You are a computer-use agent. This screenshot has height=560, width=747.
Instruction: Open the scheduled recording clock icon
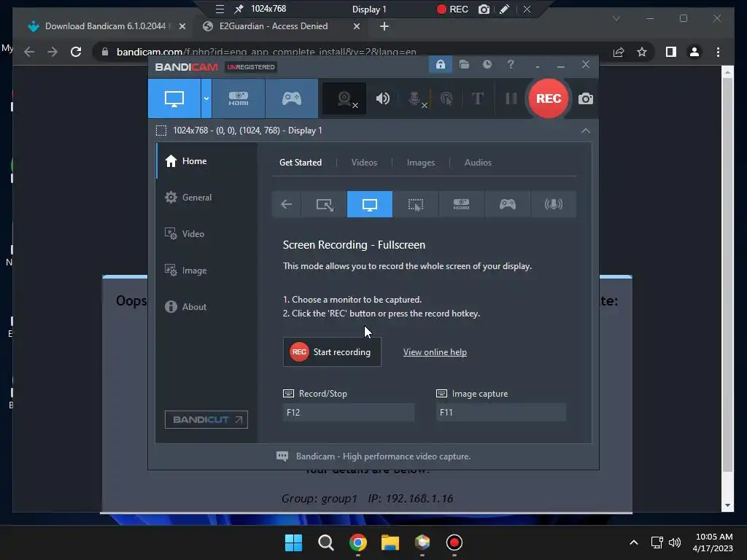pyautogui.click(x=487, y=64)
